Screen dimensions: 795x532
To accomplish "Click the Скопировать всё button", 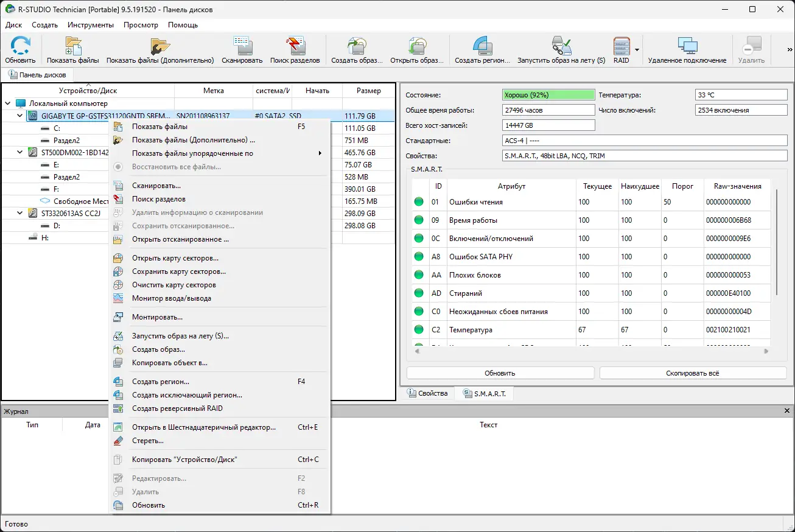I will click(x=693, y=372).
